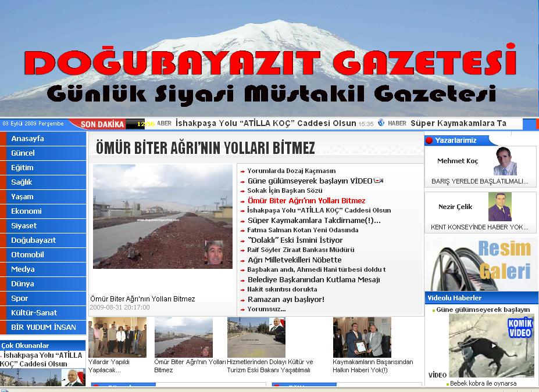Click the globe icon in the news ticker
Screen dimensions: 539x392
381,123
